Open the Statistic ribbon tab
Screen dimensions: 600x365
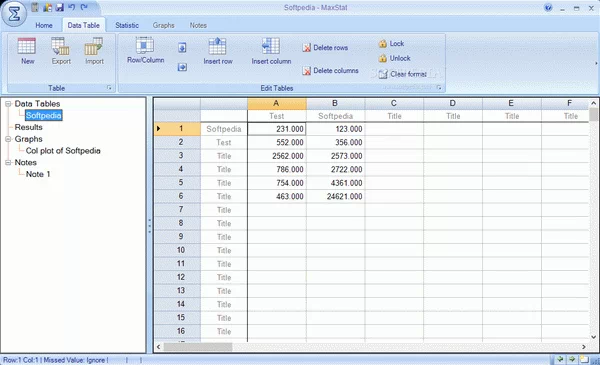point(127,25)
